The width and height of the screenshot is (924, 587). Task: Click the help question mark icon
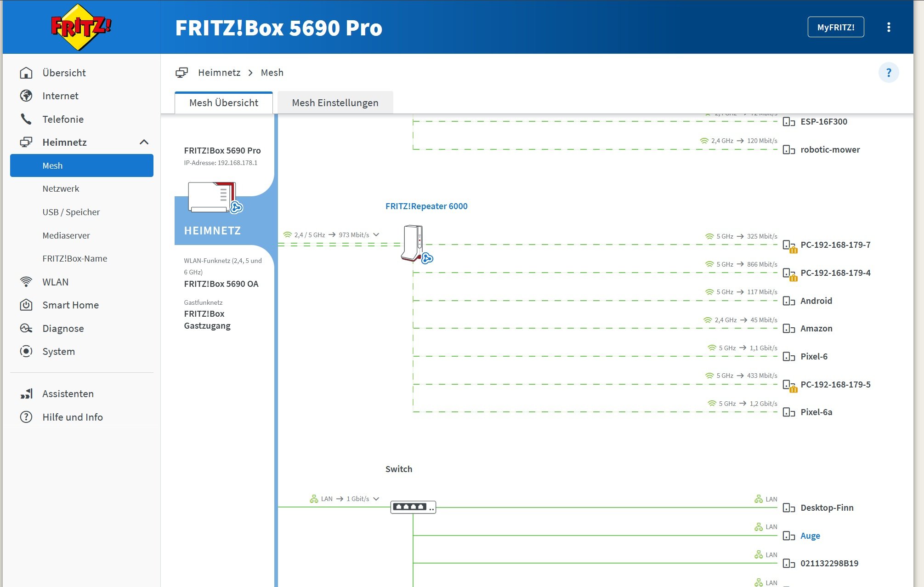(x=888, y=73)
